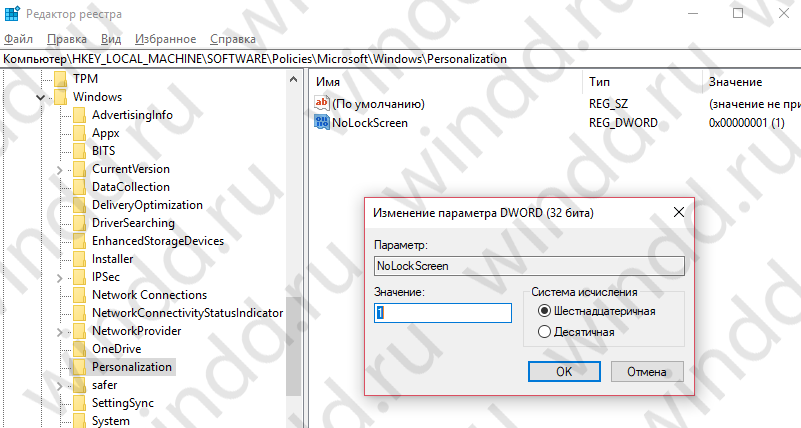801x428 pixels.
Task: Click the EnhancedStorageDevices folder icon
Action: pyautogui.click(x=79, y=241)
